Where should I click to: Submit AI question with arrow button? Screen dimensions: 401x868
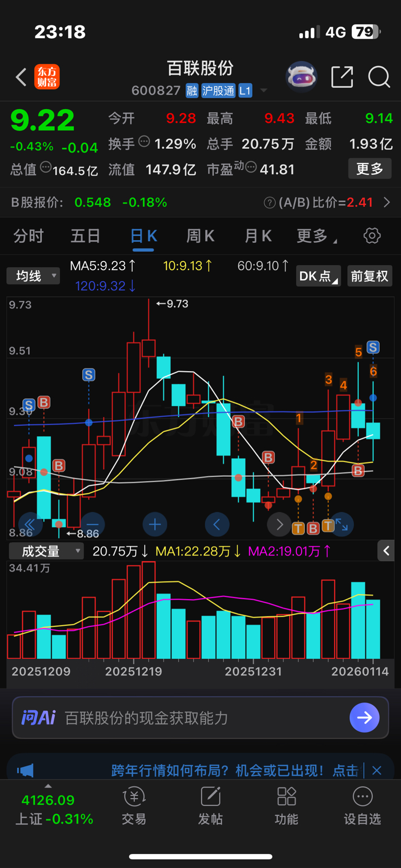click(x=364, y=718)
